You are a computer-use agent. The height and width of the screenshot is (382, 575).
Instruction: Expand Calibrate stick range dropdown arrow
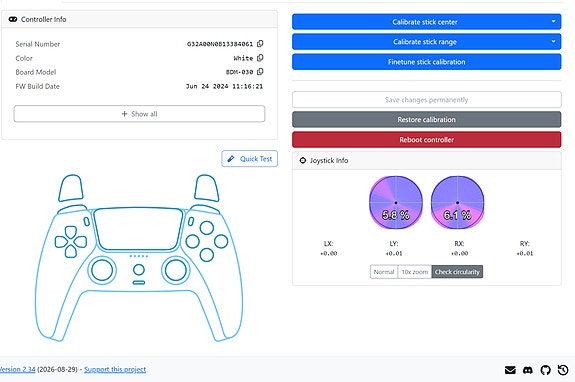553,41
